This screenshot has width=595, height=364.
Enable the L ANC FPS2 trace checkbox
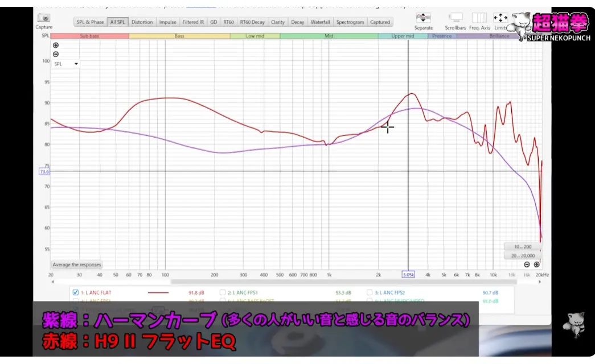click(x=370, y=292)
